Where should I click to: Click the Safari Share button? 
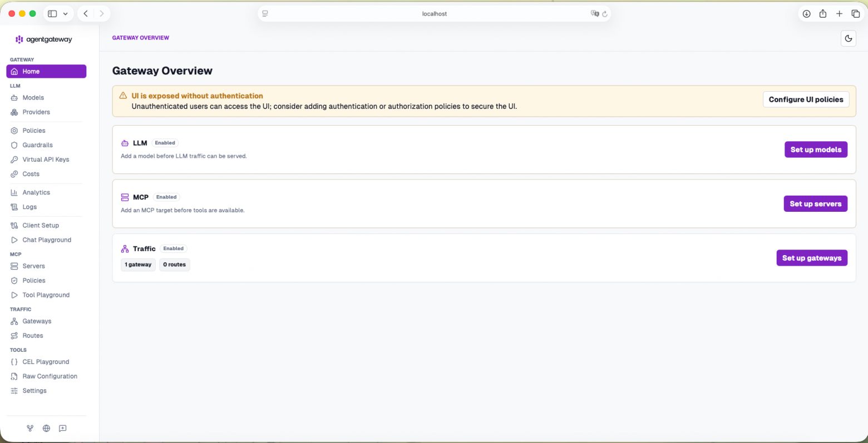click(x=823, y=14)
